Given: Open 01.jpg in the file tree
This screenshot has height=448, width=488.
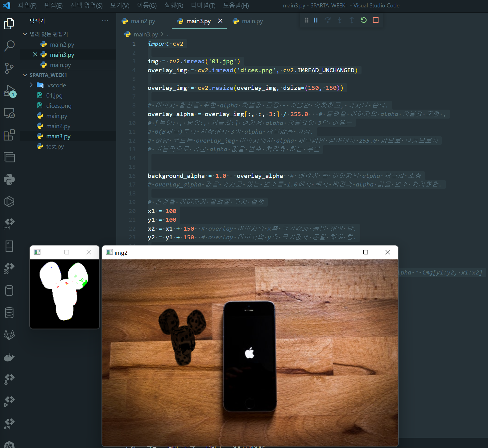Looking at the screenshot, I should [x=68, y=95].
